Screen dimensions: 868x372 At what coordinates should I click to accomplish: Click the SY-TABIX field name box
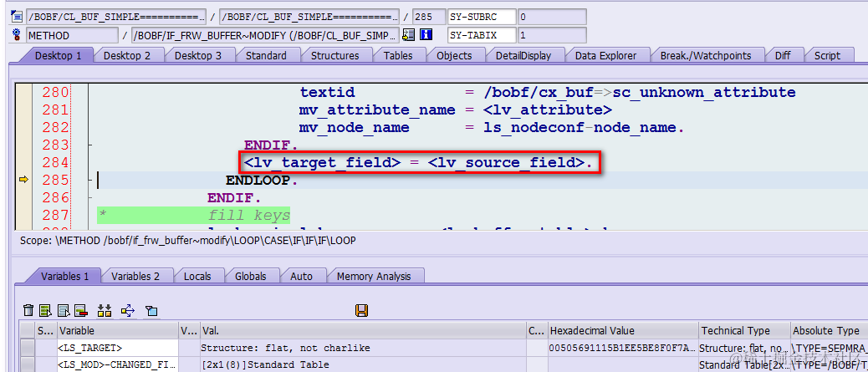coord(482,35)
